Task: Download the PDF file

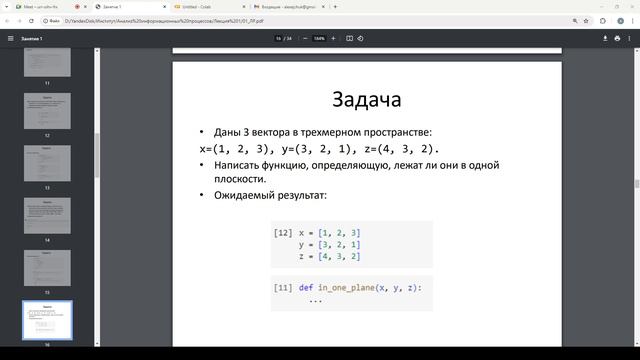Action: point(605,38)
